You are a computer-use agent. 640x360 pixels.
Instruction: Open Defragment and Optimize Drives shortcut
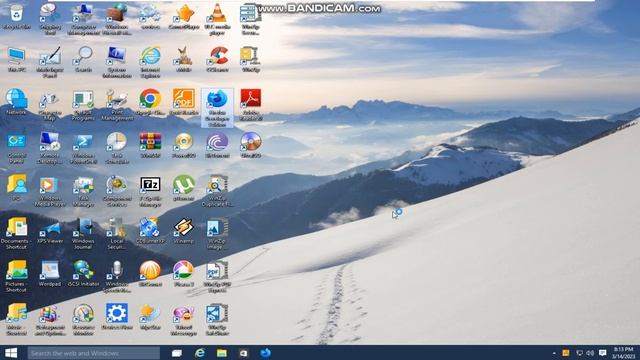50,320
